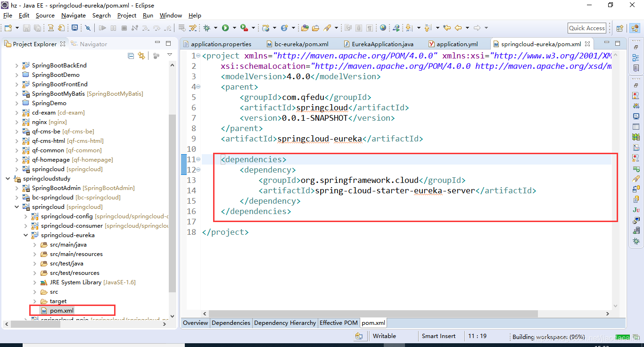Click the Project Explorer vertical scrollbar
The width and height of the screenshot is (644, 347).
pos(172,203)
